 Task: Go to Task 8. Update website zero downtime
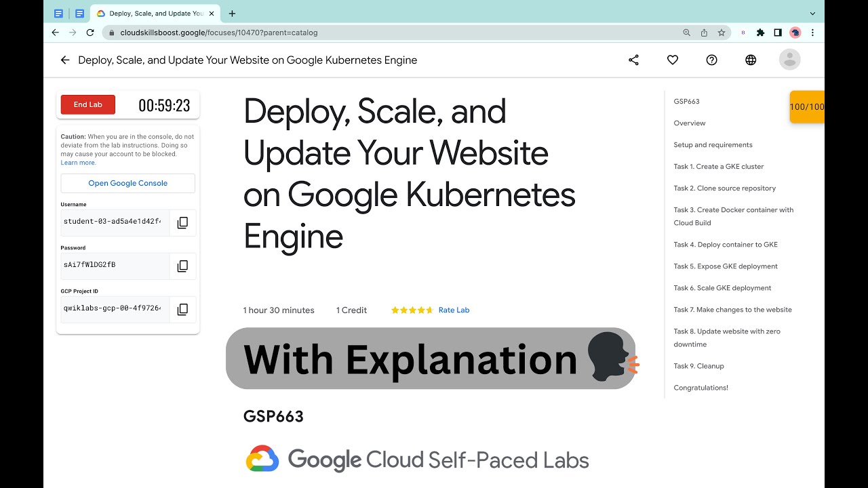(x=727, y=338)
